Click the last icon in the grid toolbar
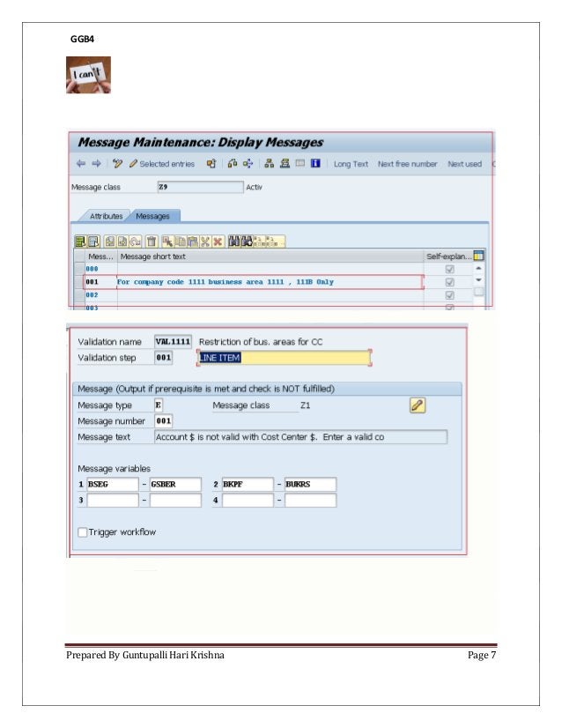Viewport: 562px width, 728px height. (274, 241)
